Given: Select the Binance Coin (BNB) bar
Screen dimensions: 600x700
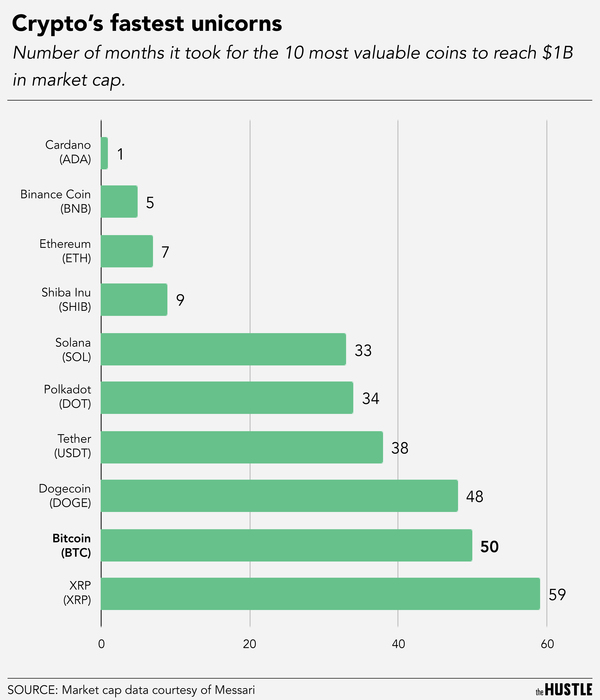Looking at the screenshot, I should 120,202.
